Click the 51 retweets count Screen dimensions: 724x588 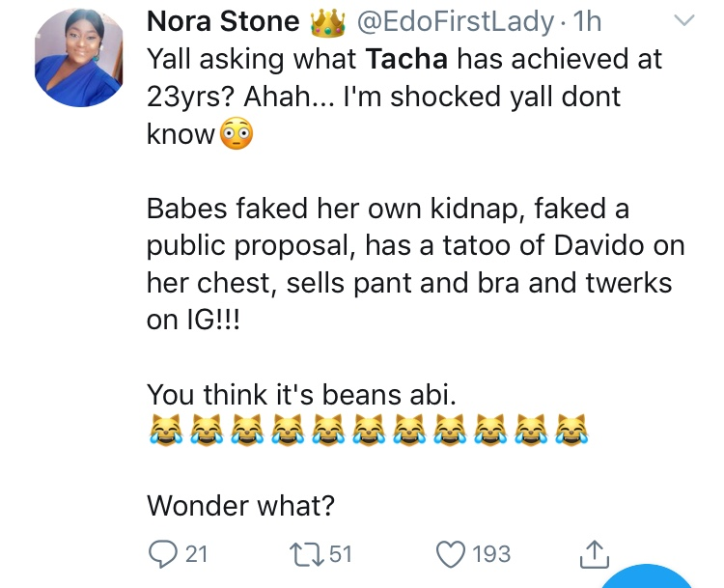pos(341,554)
